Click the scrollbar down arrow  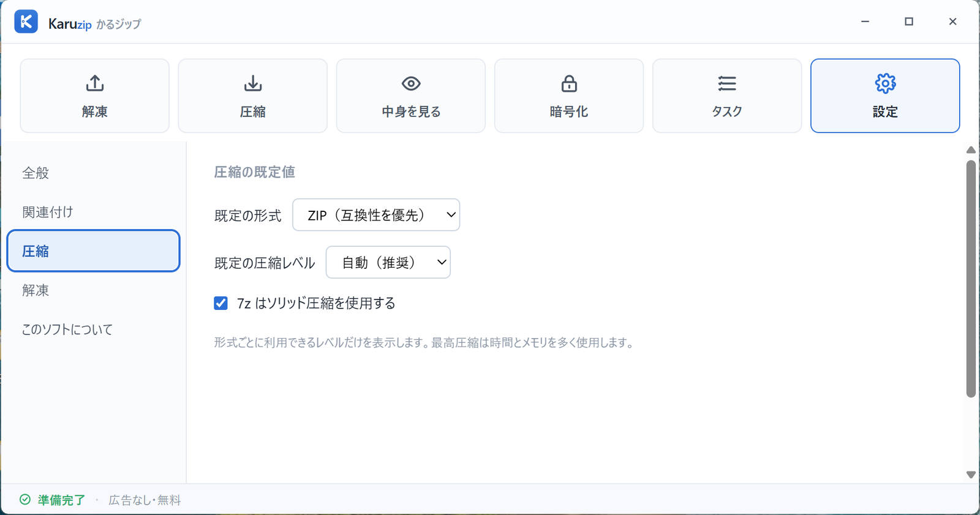971,475
